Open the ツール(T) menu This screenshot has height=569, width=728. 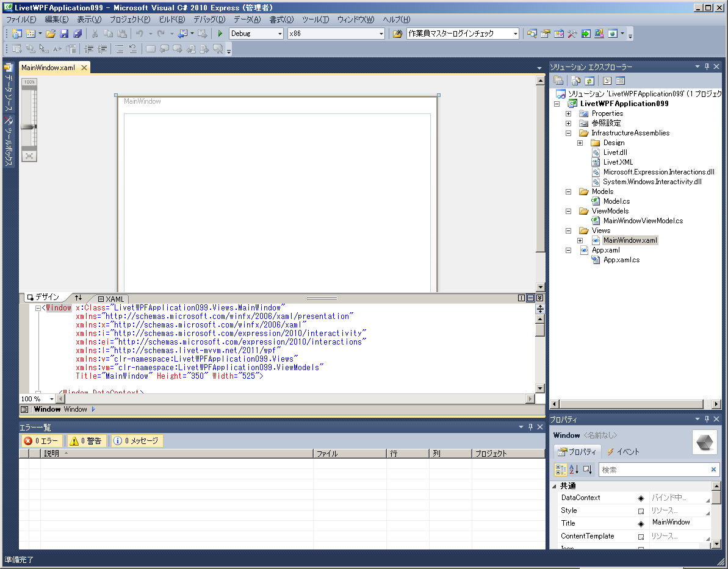315,20
